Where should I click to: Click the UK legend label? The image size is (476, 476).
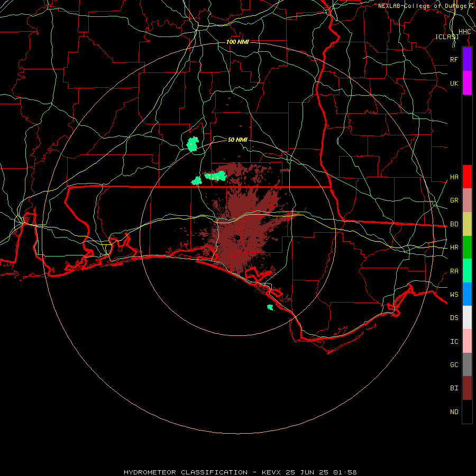454,83
